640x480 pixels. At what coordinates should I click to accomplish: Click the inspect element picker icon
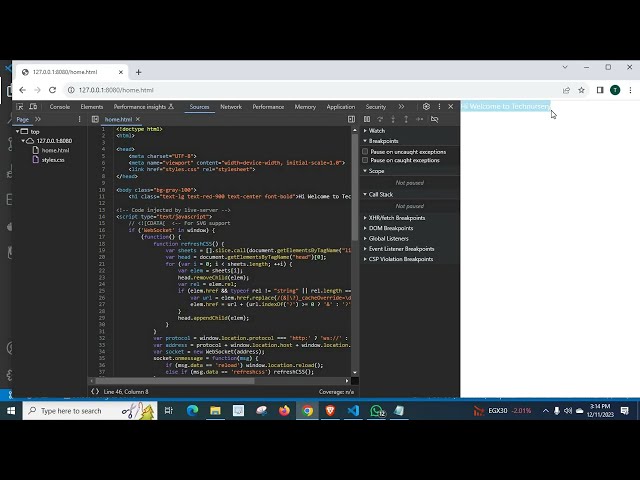[x=21, y=106]
